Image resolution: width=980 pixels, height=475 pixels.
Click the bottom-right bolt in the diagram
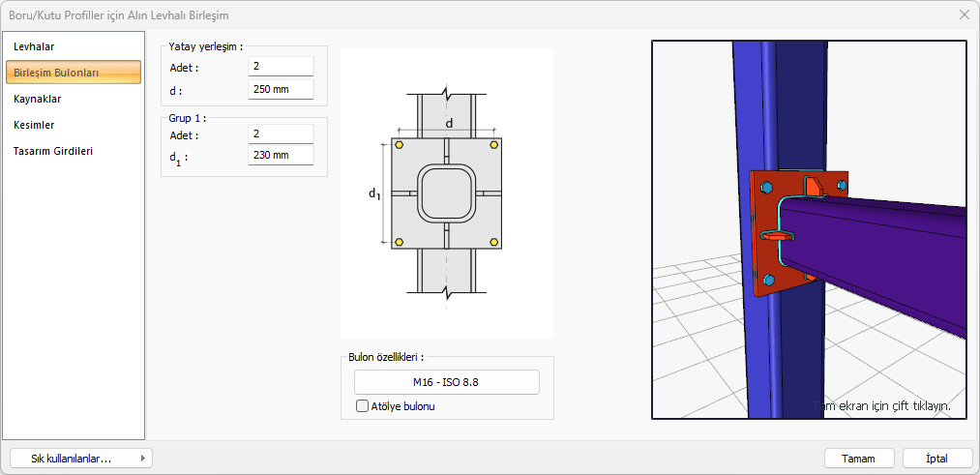(494, 242)
